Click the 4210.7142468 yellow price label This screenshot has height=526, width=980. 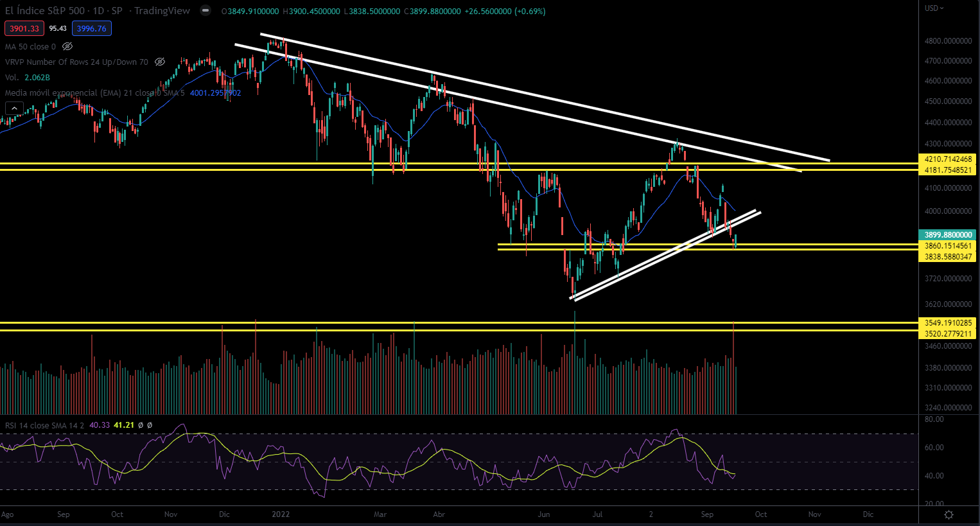[948, 159]
